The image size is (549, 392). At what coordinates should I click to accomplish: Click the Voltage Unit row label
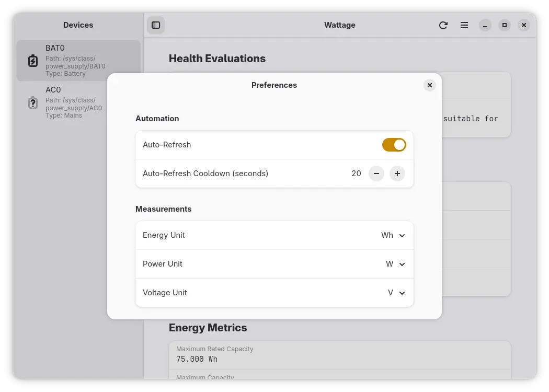coord(165,293)
